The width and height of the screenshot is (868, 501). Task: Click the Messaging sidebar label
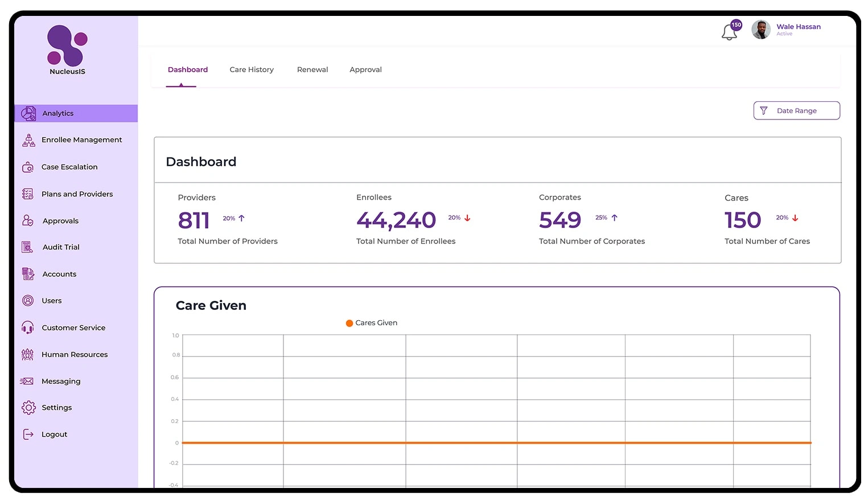tap(61, 381)
